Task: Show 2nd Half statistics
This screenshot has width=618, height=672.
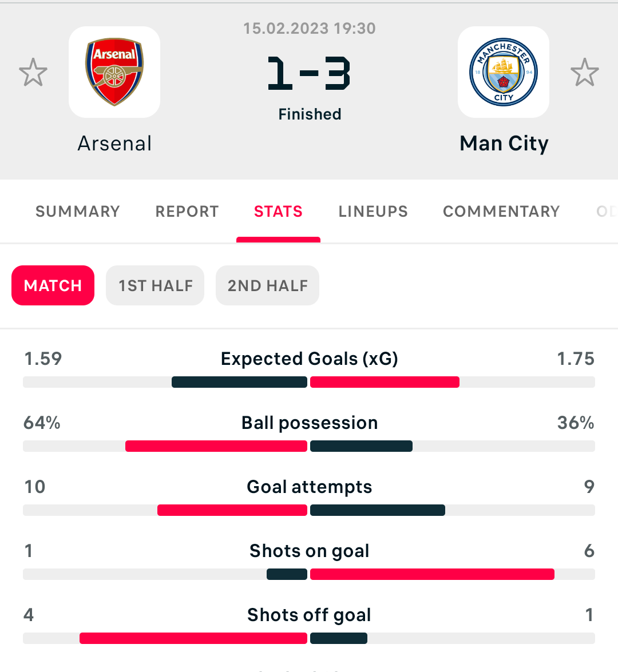Action: pos(268,285)
